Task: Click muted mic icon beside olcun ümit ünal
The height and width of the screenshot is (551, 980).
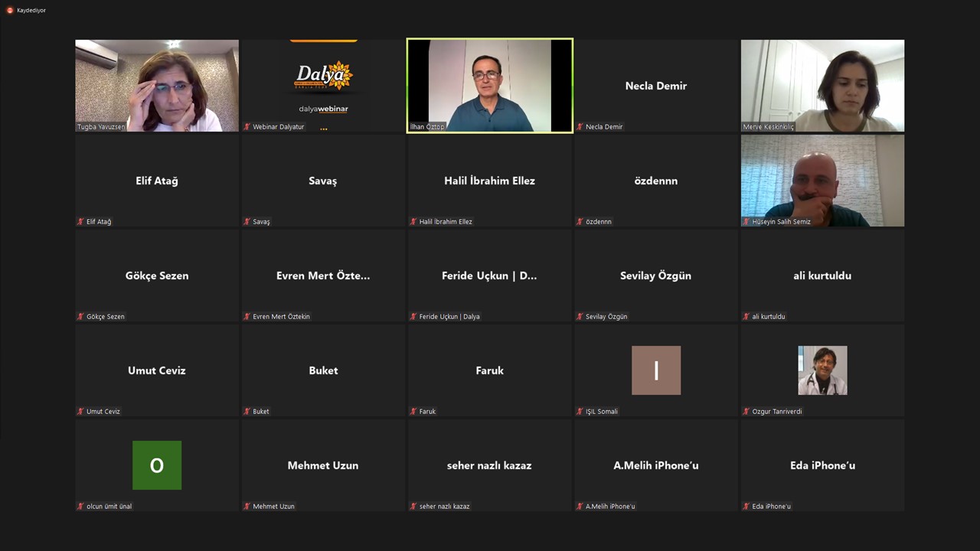Action: tap(80, 507)
